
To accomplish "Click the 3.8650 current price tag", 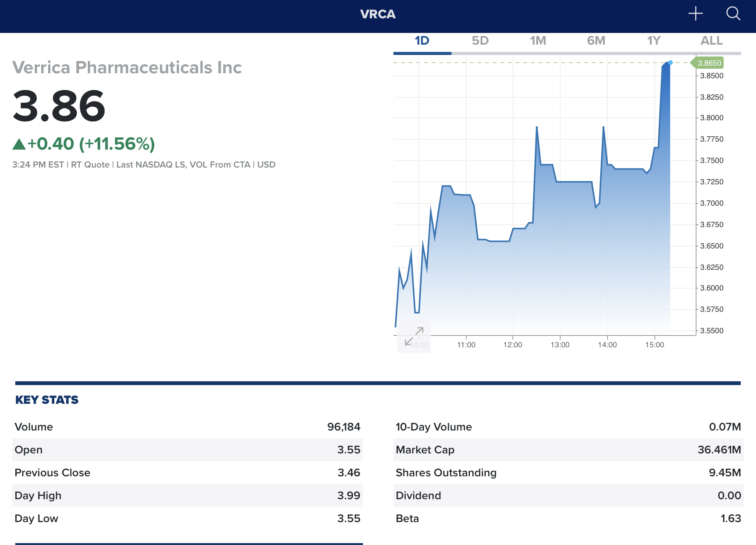I will coord(709,63).
